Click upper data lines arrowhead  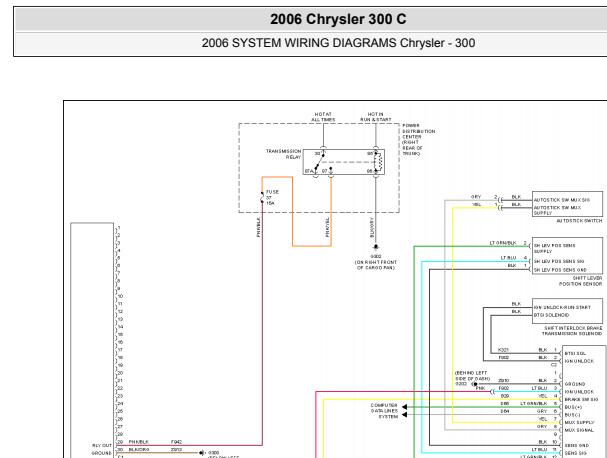click(404, 407)
